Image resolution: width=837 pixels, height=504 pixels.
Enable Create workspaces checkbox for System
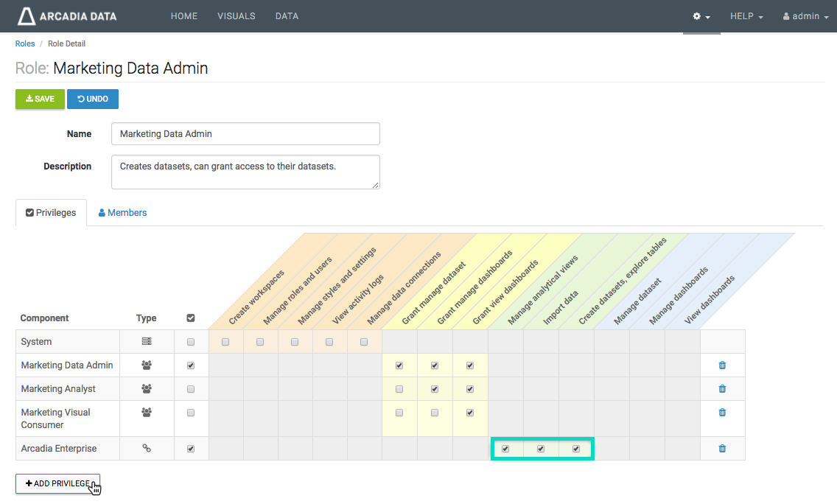tap(225, 342)
